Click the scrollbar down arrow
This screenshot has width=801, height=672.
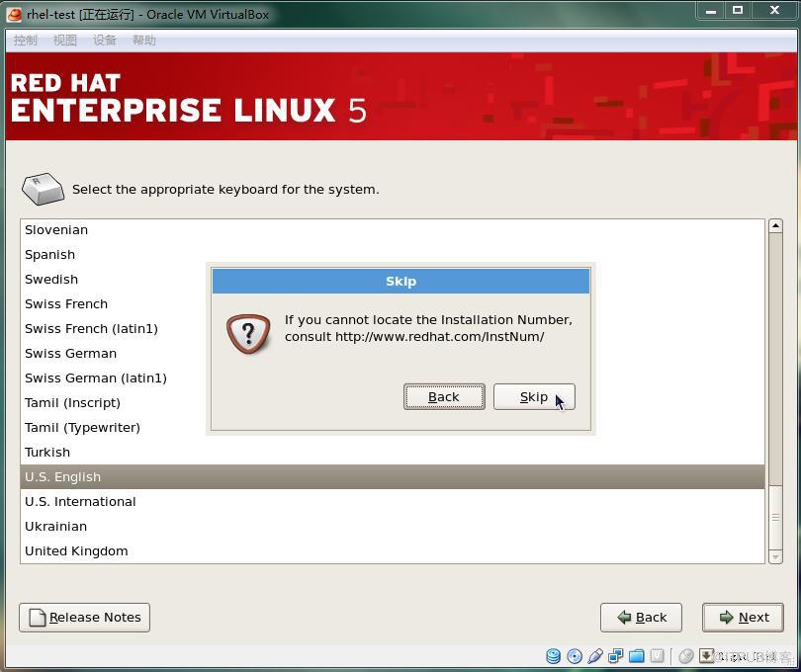[x=775, y=556]
